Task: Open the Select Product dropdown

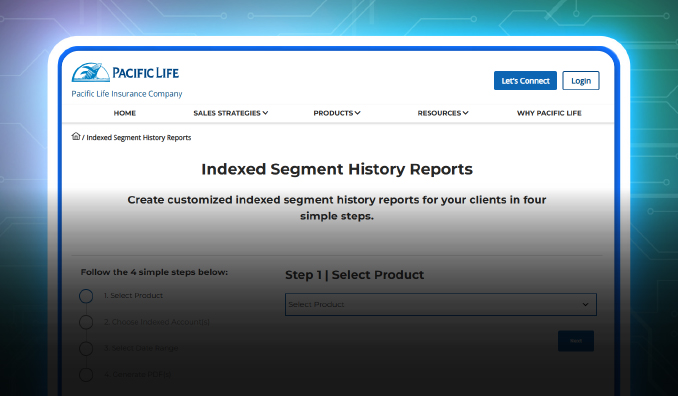Action: [x=441, y=304]
